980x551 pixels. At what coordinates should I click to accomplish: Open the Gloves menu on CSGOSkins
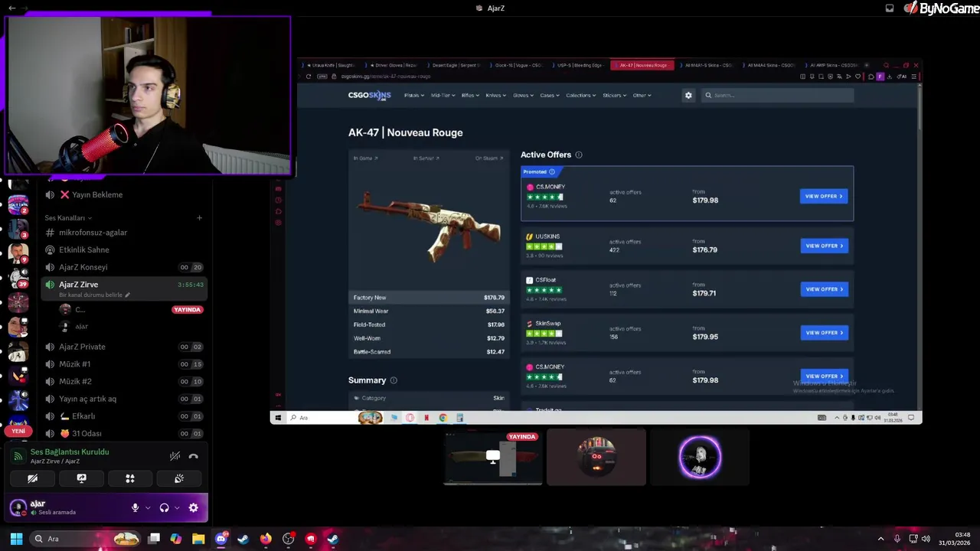click(524, 96)
